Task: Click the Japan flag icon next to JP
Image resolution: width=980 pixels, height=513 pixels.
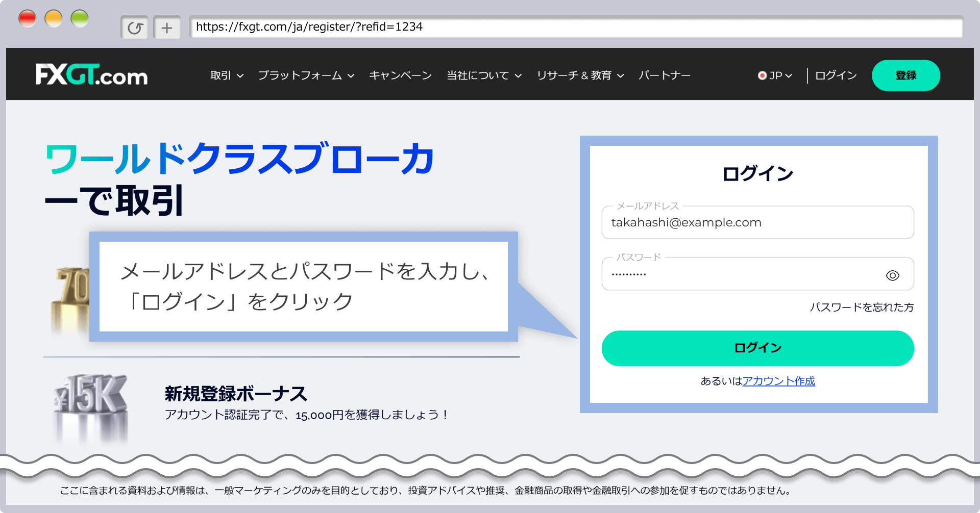Action: point(763,75)
